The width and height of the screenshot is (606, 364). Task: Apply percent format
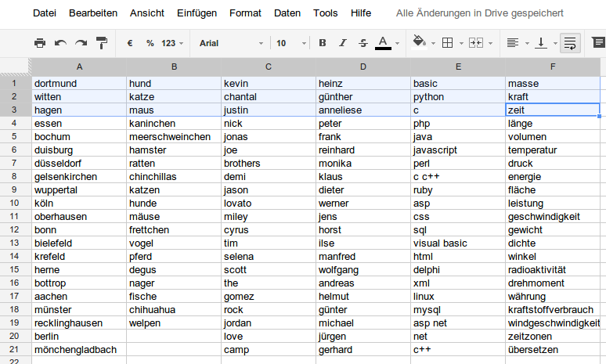[150, 43]
